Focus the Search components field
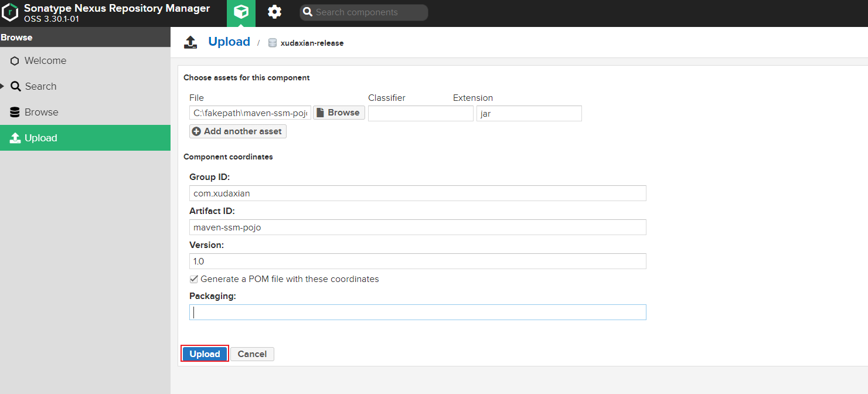Image resolution: width=868 pixels, height=394 pixels. tap(364, 12)
